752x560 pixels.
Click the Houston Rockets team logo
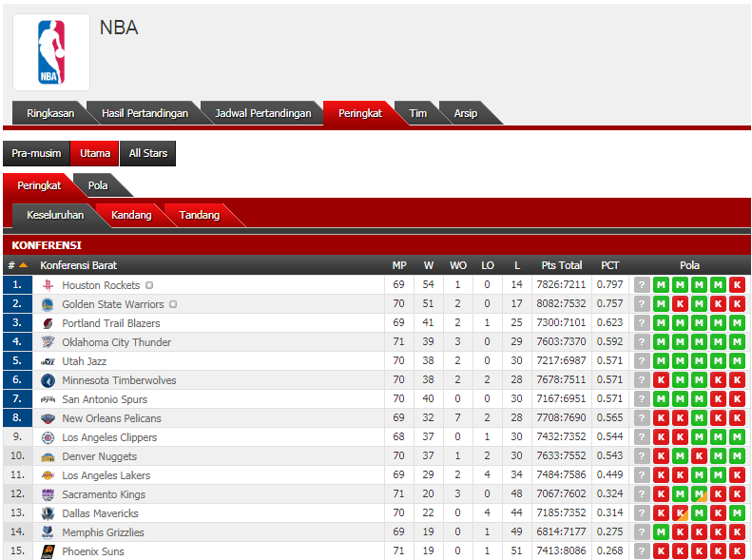coord(48,285)
